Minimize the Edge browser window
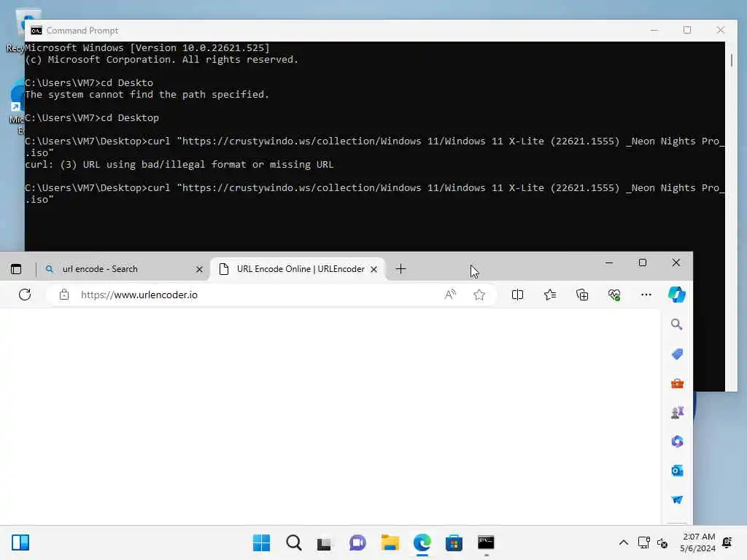747x560 pixels. tap(609, 262)
